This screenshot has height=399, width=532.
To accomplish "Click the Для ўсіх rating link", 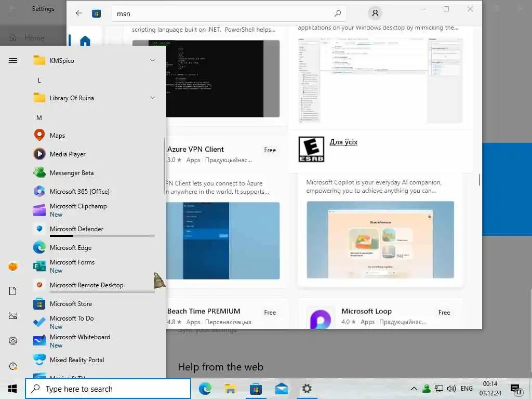I will tap(343, 142).
